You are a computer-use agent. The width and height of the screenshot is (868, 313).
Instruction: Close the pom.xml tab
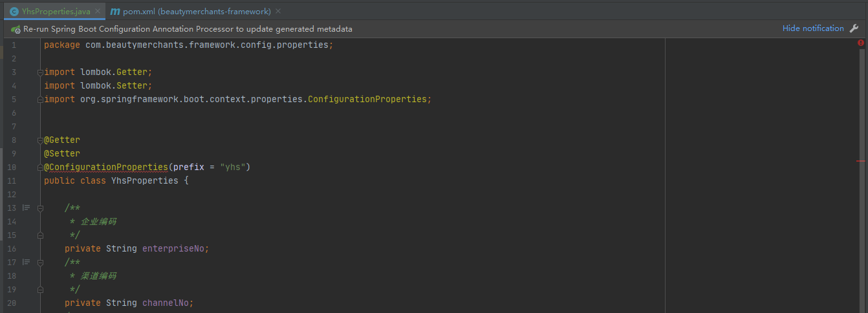pos(279,12)
